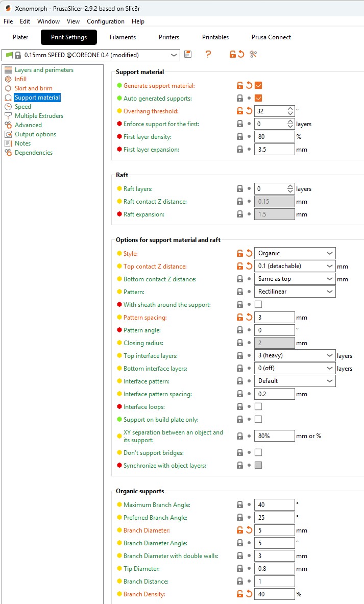Click the lock icon for Closing radius

tap(240, 343)
